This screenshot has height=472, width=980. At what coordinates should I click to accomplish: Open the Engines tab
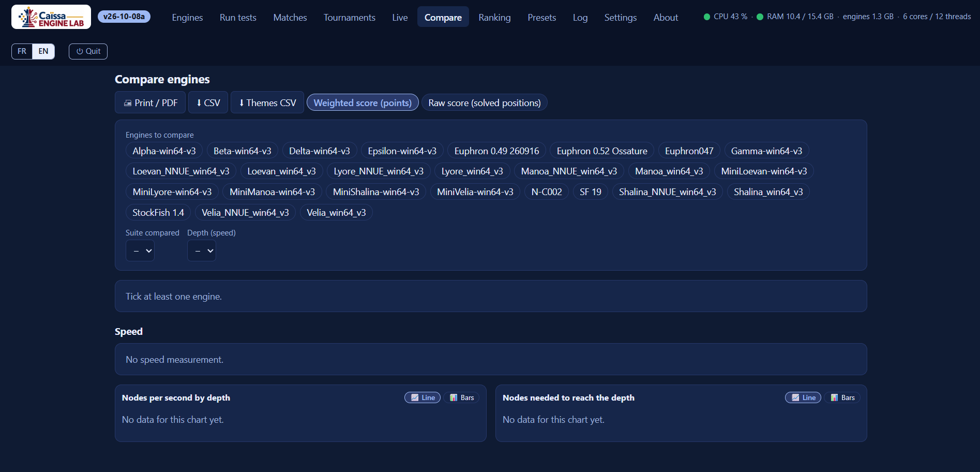coord(187,17)
